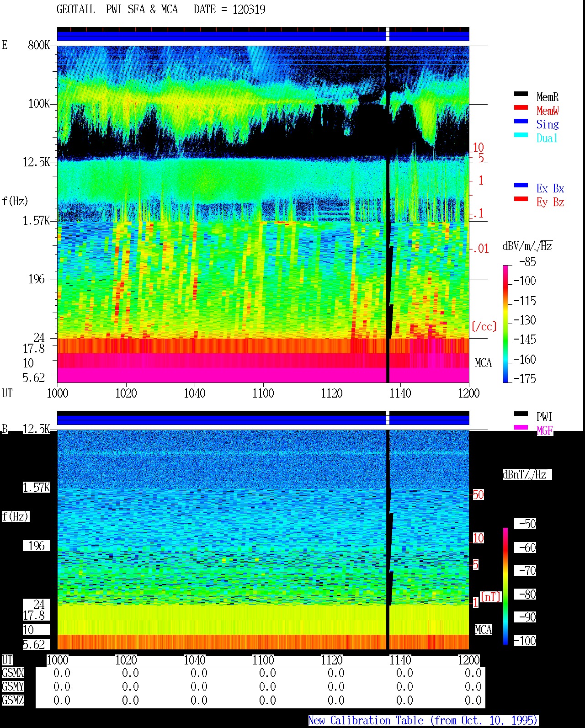This screenshot has width=585, height=728.
Task: Click the red [nT] unit label
Action: (x=491, y=596)
